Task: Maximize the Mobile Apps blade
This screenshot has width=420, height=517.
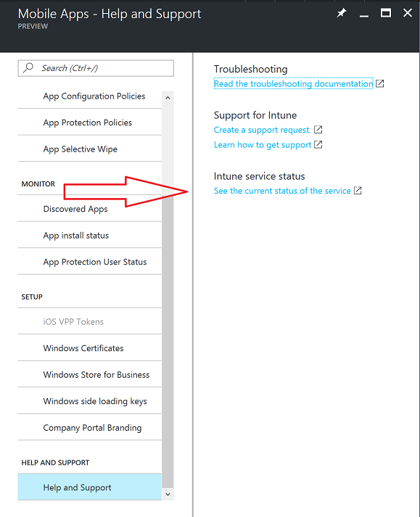Action: click(386, 13)
